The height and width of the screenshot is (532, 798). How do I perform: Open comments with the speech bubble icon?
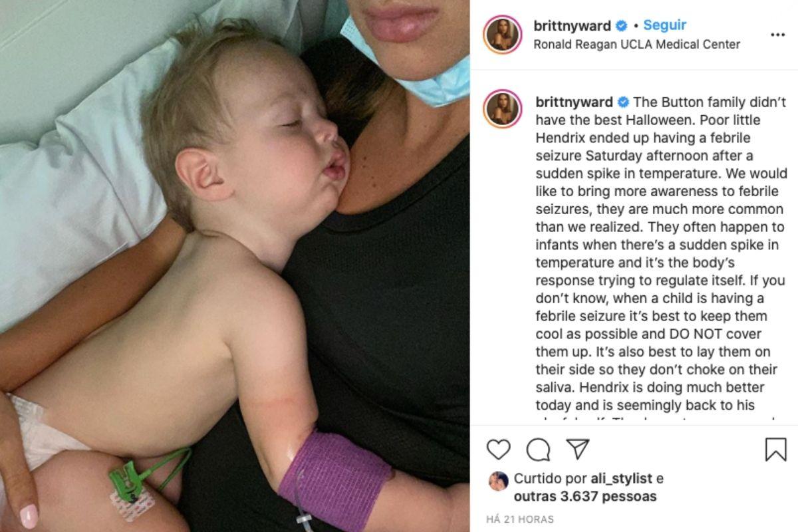tap(538, 450)
